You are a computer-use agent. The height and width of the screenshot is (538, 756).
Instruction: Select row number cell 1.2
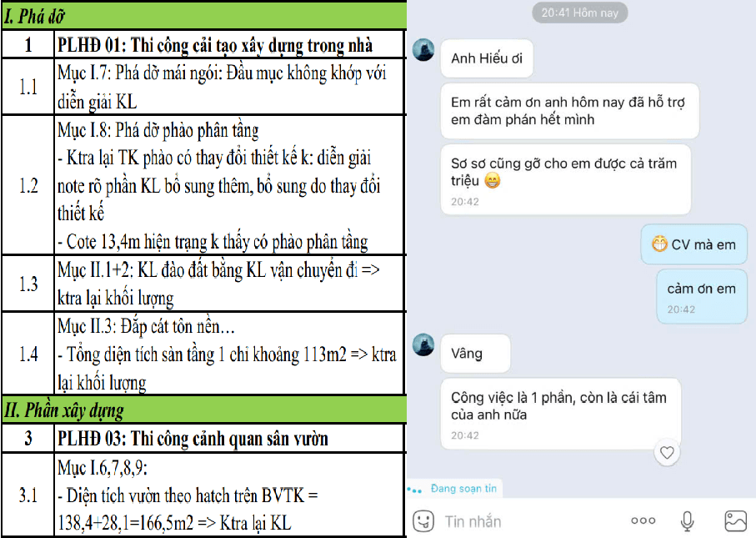pyautogui.click(x=28, y=185)
